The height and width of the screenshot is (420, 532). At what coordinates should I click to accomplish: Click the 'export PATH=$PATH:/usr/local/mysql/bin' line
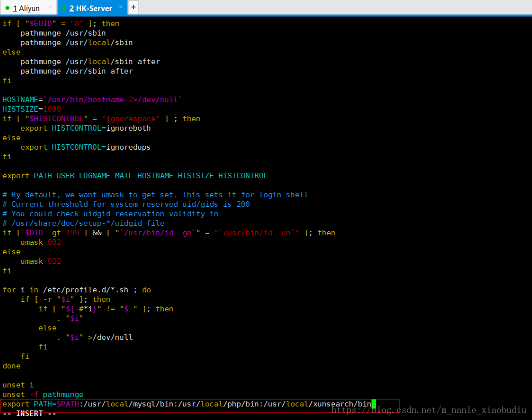187,404
